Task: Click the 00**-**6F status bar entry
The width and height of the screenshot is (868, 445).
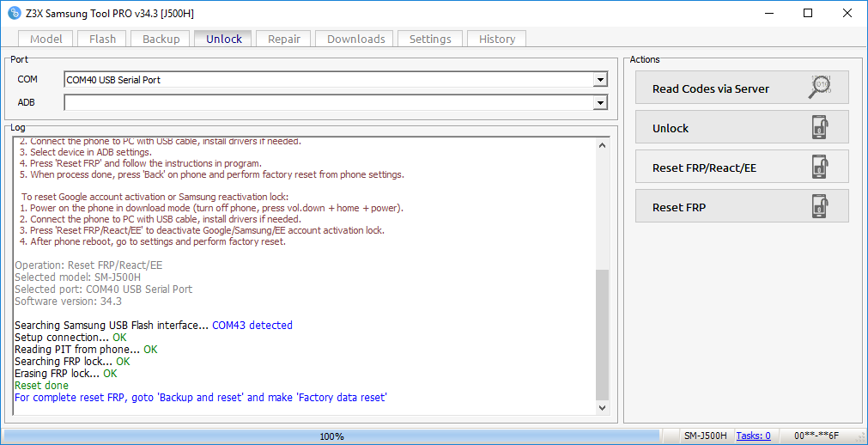Action: coord(817,436)
